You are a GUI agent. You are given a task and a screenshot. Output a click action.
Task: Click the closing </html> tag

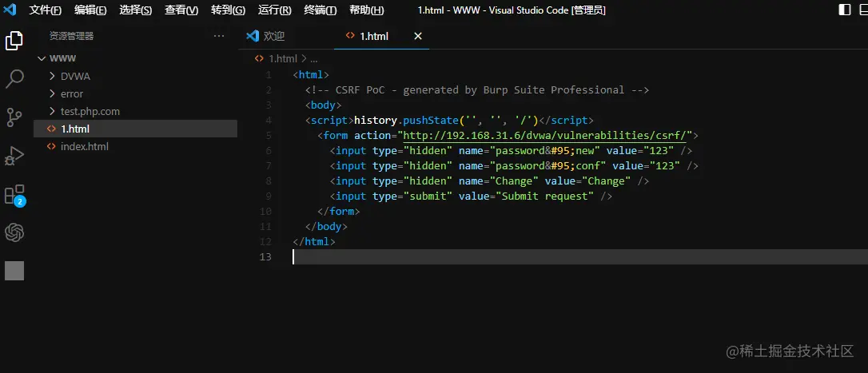coord(314,241)
